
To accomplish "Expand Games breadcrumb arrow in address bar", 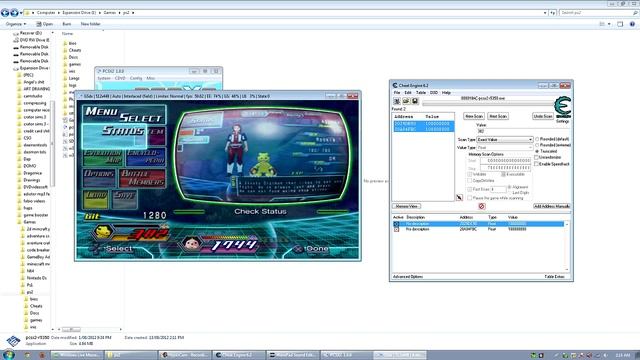I will pyautogui.click(x=120, y=13).
